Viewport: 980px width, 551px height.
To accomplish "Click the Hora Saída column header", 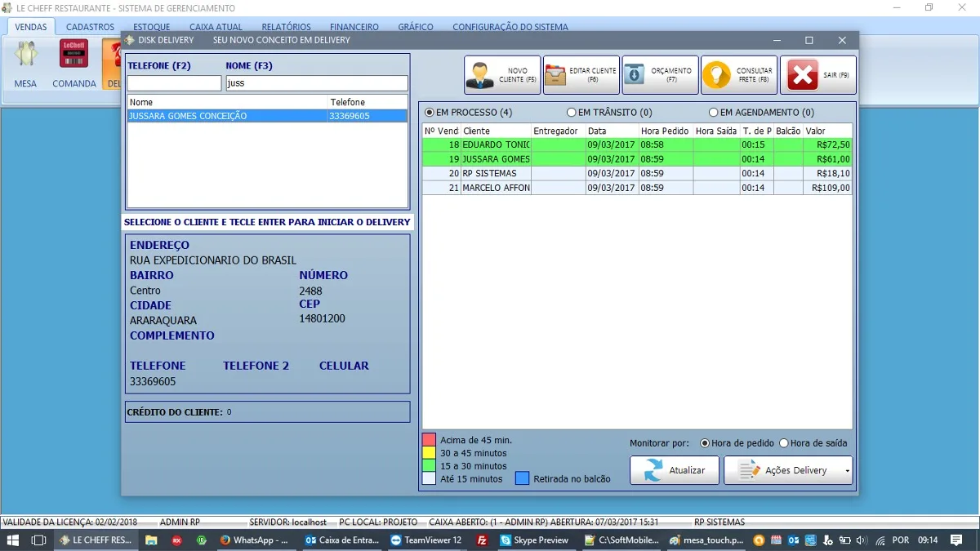I will click(x=716, y=131).
